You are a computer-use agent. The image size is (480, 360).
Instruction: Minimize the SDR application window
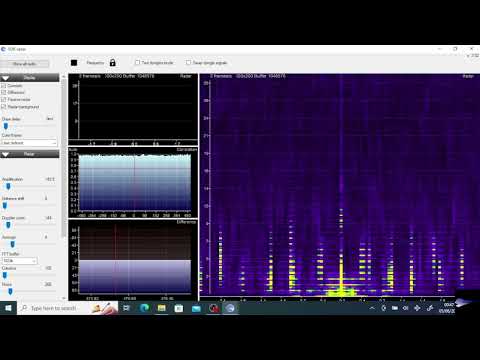point(440,49)
